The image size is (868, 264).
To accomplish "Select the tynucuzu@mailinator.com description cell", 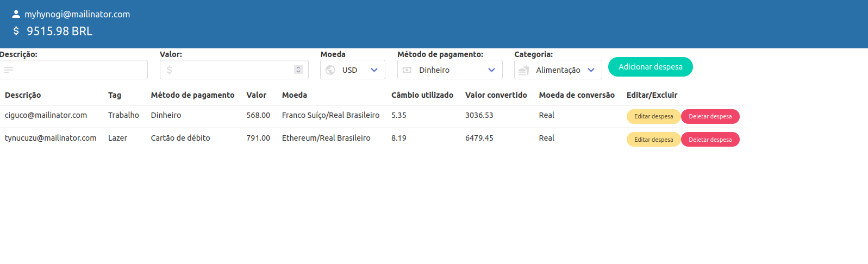I will [51, 138].
